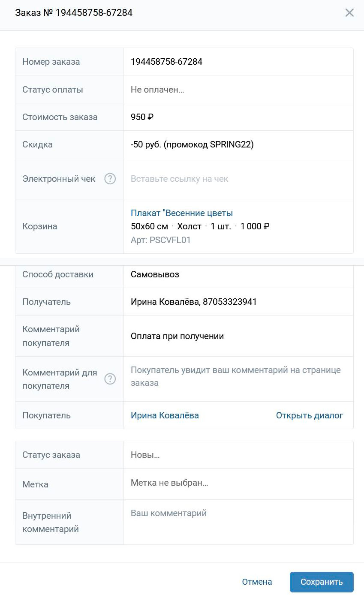Close the order dialog with the X icon
This screenshot has height=595, width=364.
point(349,13)
